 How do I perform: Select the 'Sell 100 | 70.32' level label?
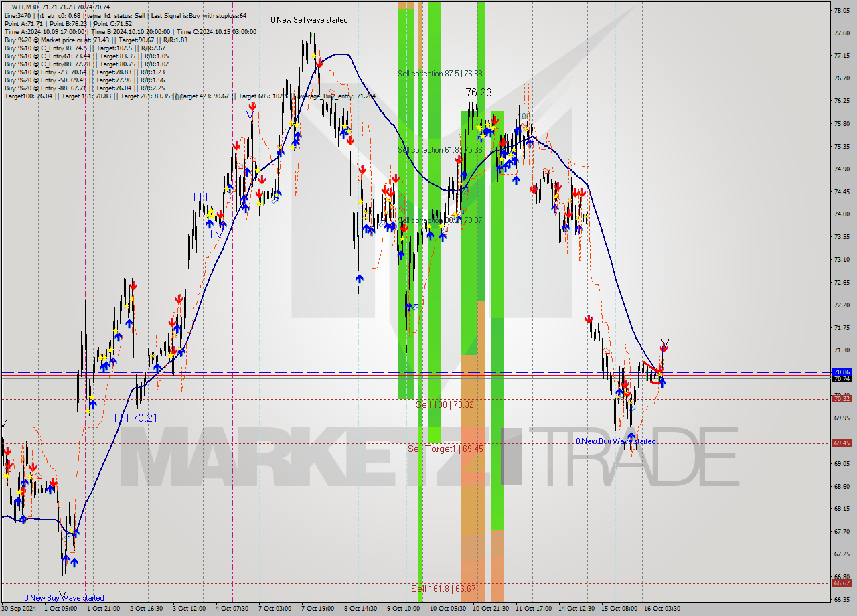pyautogui.click(x=445, y=404)
